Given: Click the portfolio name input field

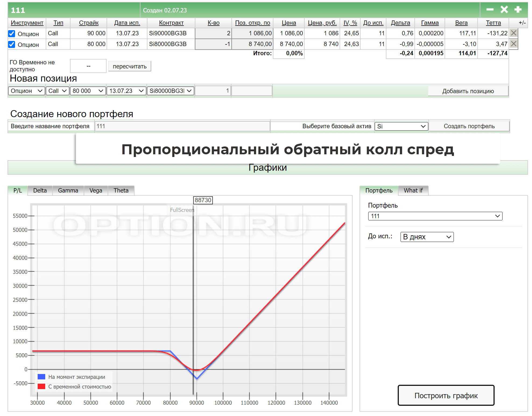Looking at the screenshot, I should click(182, 126).
